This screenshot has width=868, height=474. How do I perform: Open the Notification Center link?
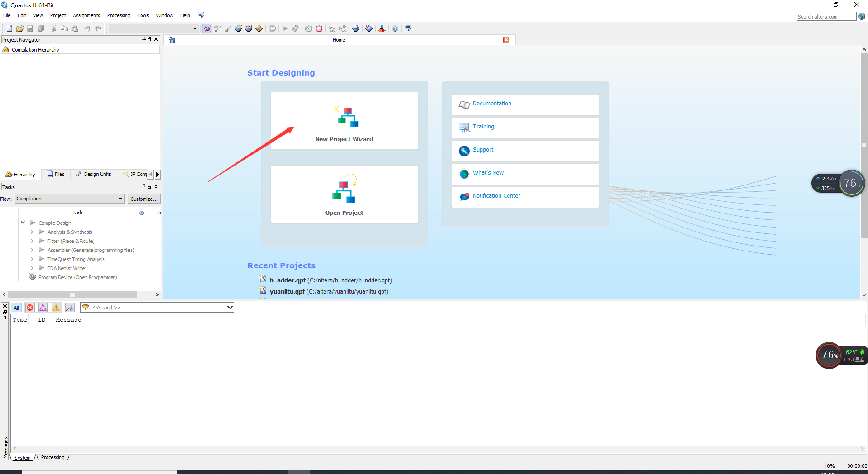coord(496,196)
